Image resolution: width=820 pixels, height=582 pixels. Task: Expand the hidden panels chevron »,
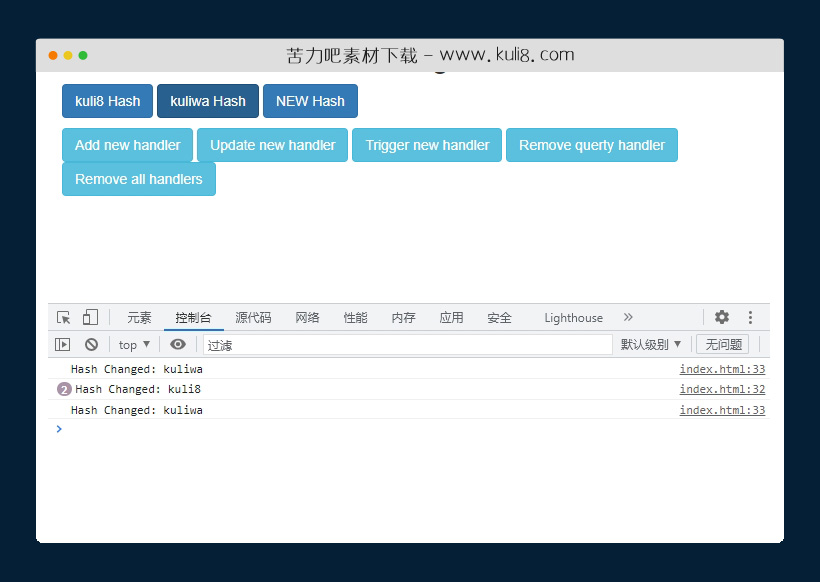pos(628,317)
